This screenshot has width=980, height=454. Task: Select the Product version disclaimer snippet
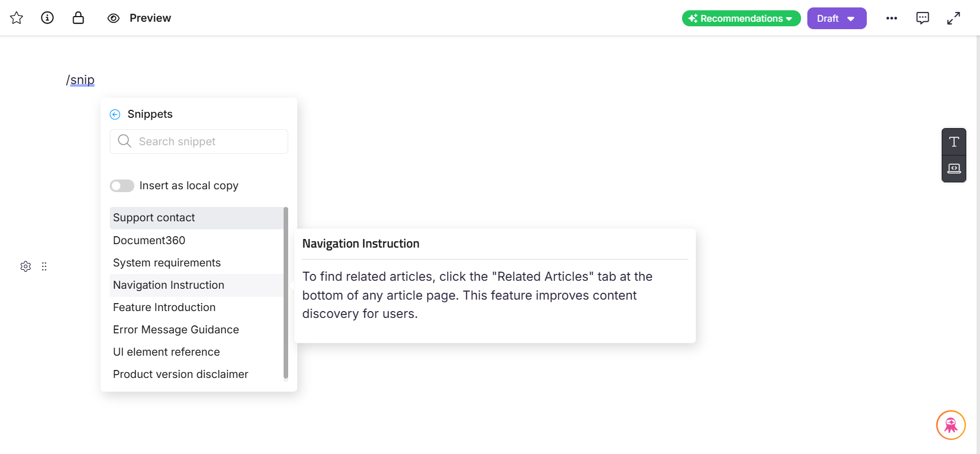pyautogui.click(x=180, y=375)
